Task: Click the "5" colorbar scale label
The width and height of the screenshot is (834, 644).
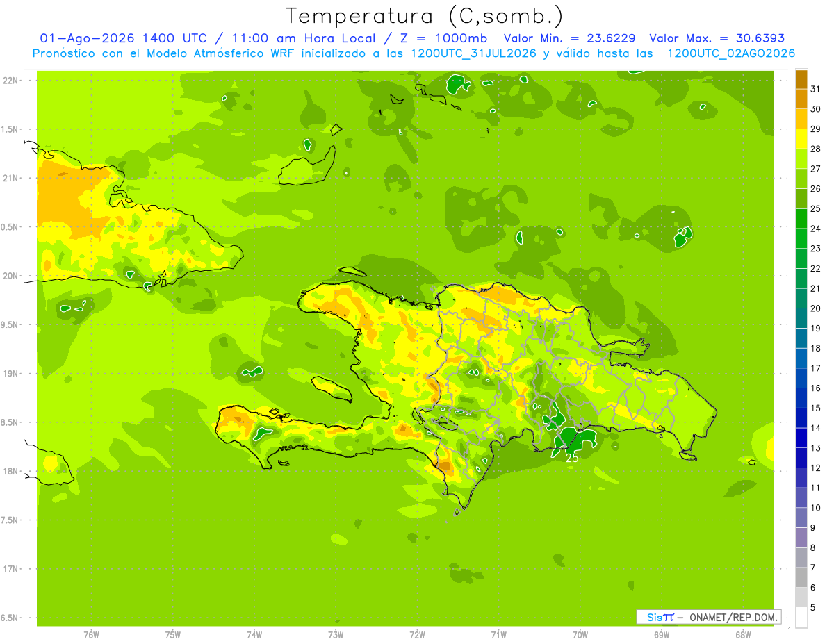Action: click(813, 608)
